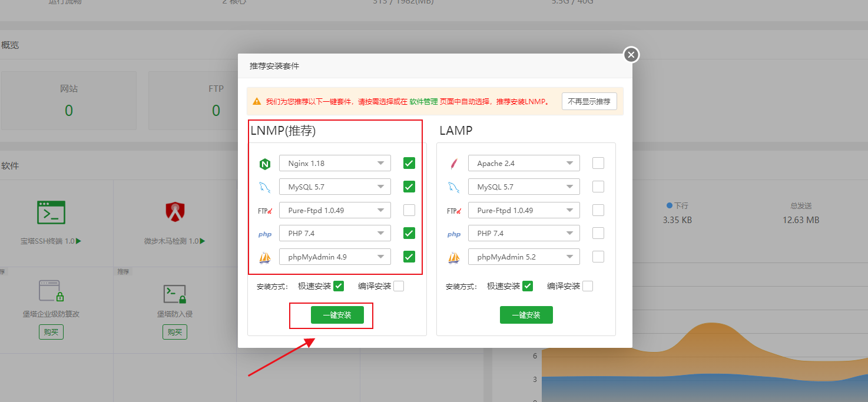The height and width of the screenshot is (402, 868).
Task: Click the LAMP heading text
Action: [456, 131]
